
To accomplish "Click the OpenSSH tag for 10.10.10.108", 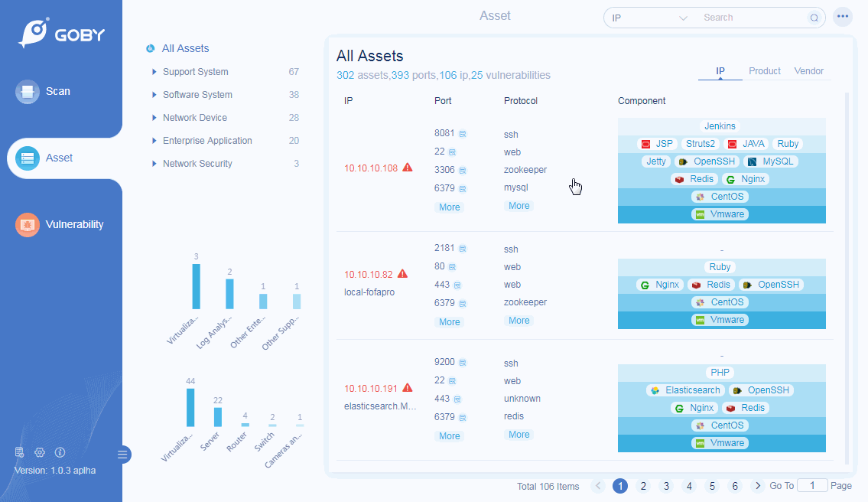I will [x=707, y=161].
